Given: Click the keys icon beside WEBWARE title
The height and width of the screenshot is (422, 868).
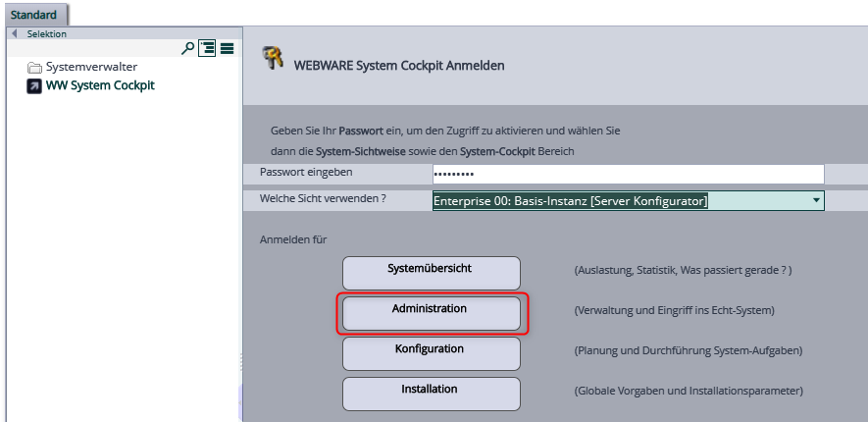Looking at the screenshot, I should [273, 60].
